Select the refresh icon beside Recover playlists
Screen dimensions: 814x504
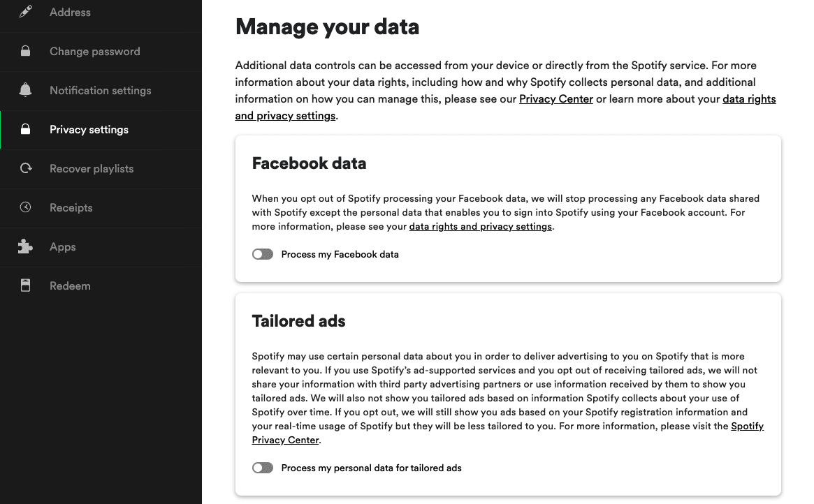tap(26, 168)
